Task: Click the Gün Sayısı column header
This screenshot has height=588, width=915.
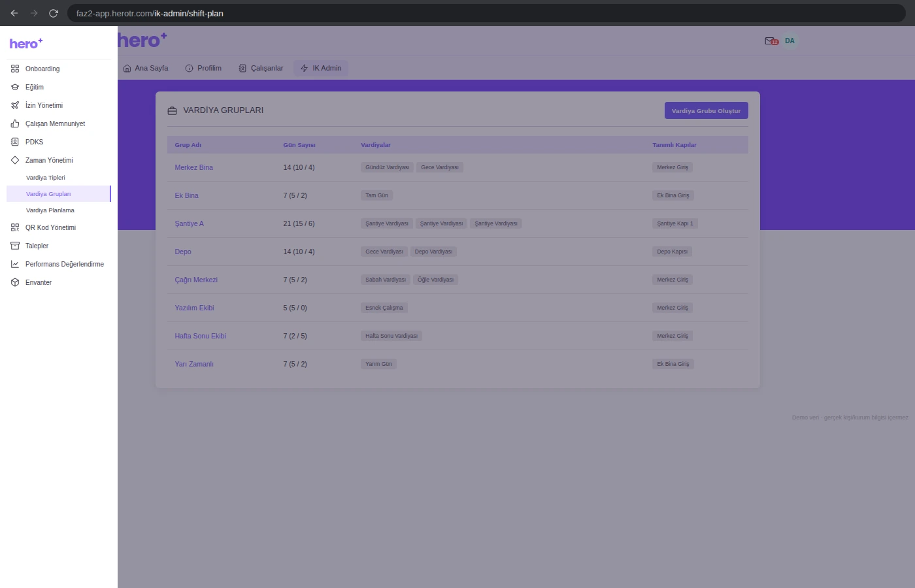Action: (299, 145)
